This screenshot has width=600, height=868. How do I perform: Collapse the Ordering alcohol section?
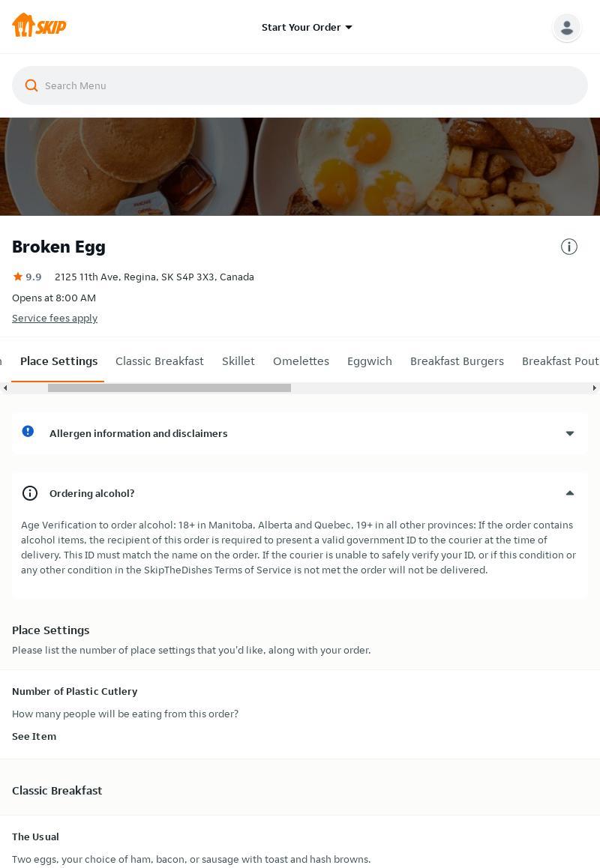click(569, 493)
